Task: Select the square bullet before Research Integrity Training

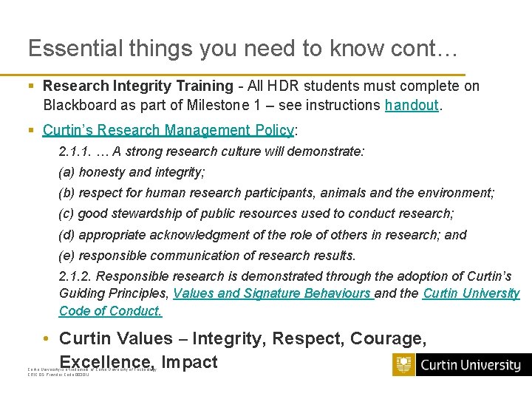Action: click(31, 86)
